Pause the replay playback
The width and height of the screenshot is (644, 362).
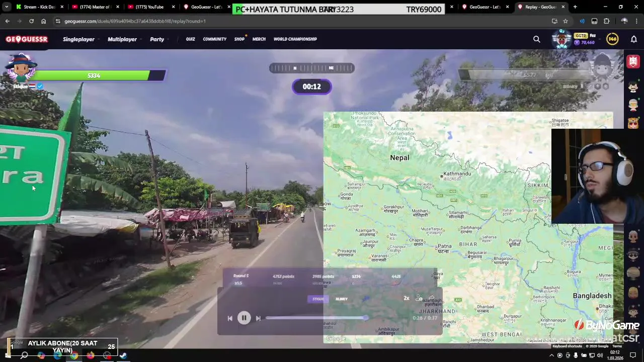point(244,318)
